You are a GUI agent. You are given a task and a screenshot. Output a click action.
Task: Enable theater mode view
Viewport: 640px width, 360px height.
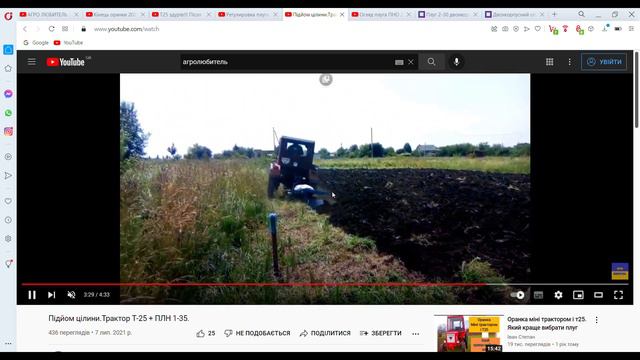[x=598, y=295]
